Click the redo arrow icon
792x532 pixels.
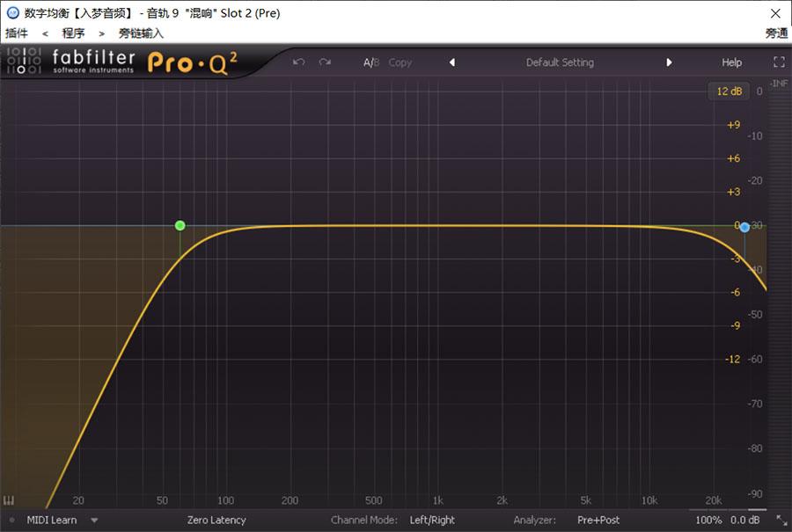[x=325, y=62]
